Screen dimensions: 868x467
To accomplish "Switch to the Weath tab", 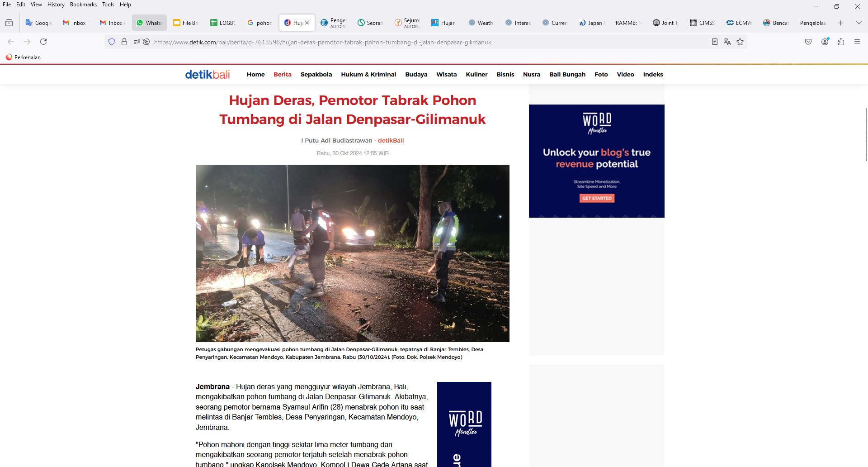I will (481, 23).
